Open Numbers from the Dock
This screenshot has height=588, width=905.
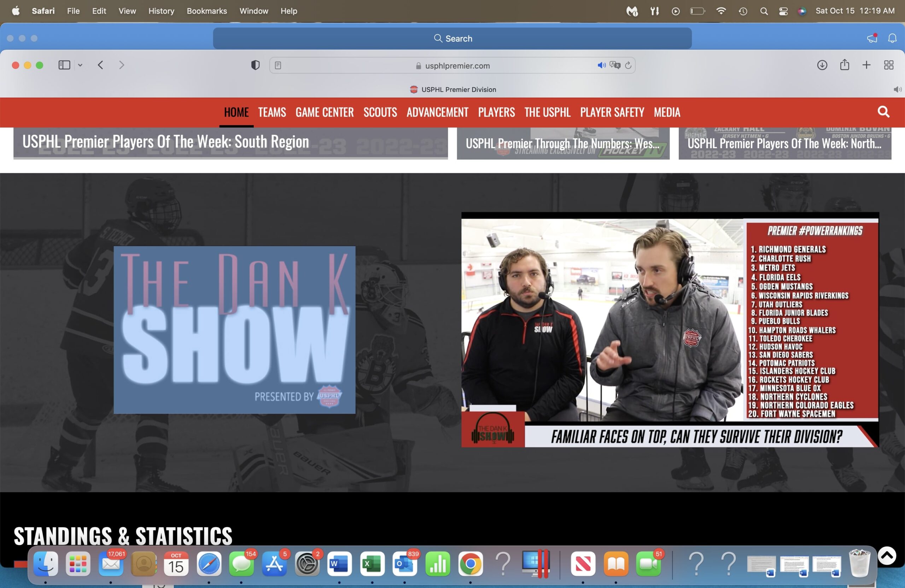coord(438,564)
